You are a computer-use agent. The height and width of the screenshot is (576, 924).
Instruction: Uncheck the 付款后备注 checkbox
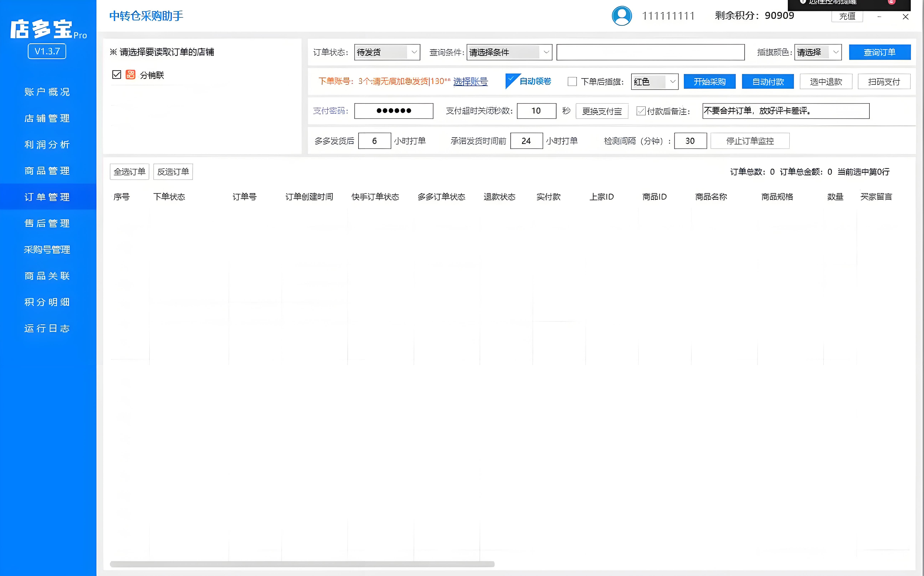point(641,111)
